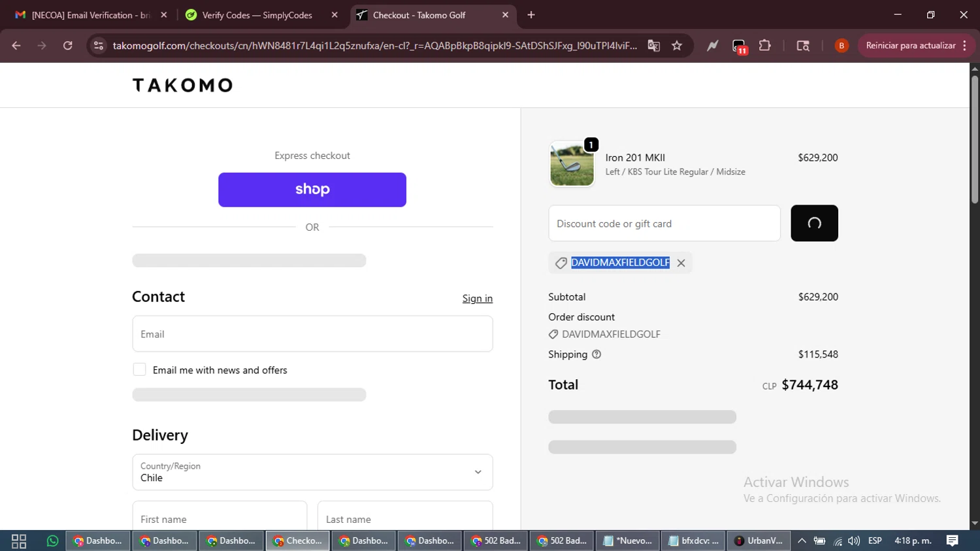Open site information icon in address bar

click(x=99, y=46)
